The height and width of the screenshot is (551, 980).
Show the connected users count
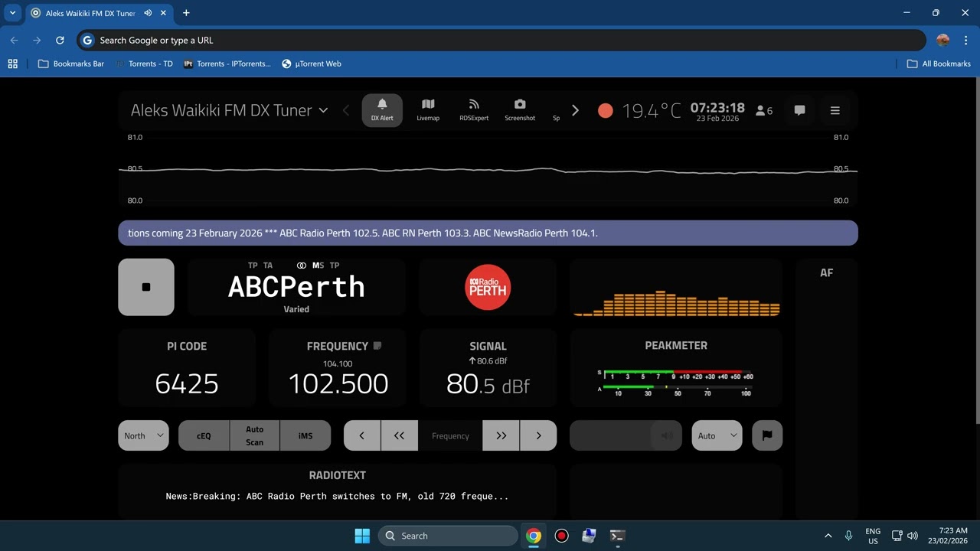click(764, 110)
